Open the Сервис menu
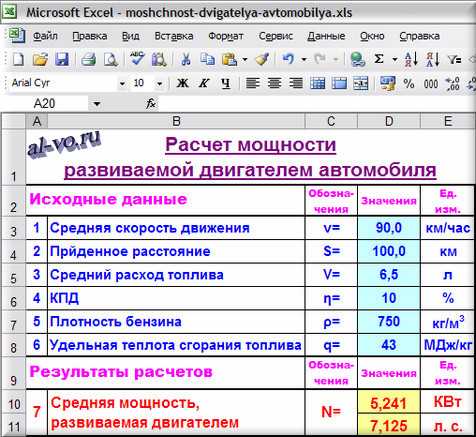 coord(276,36)
